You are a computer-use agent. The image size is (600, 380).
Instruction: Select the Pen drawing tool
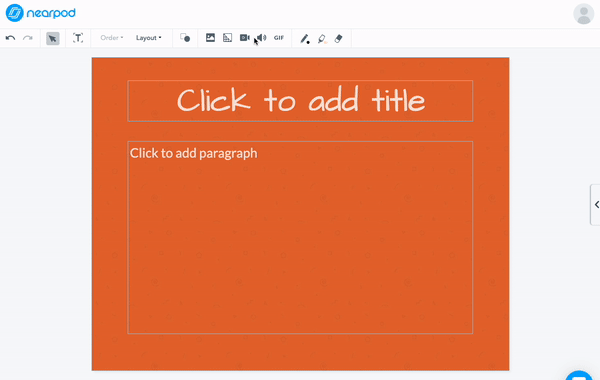point(305,38)
